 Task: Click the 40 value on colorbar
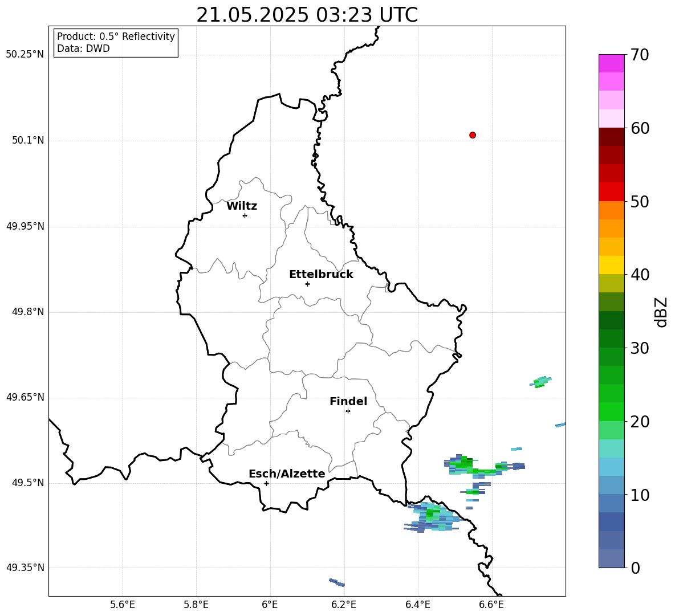coord(640,275)
